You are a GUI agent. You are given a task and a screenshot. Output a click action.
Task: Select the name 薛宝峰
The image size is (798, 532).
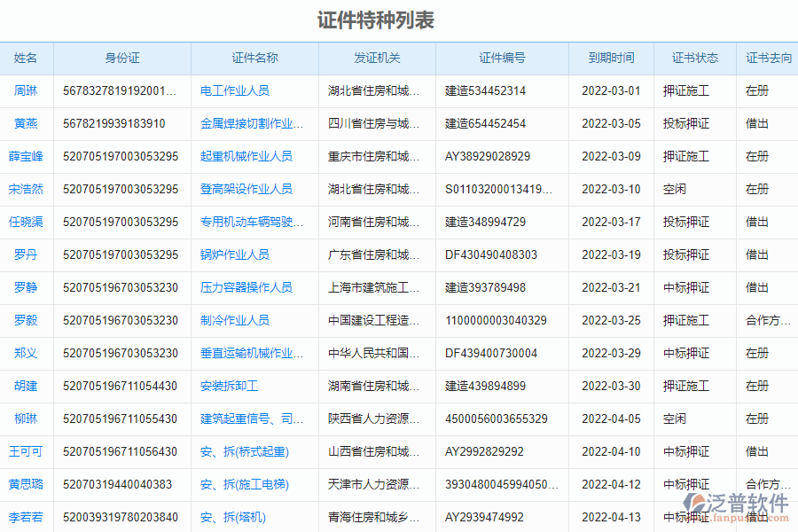(x=26, y=156)
